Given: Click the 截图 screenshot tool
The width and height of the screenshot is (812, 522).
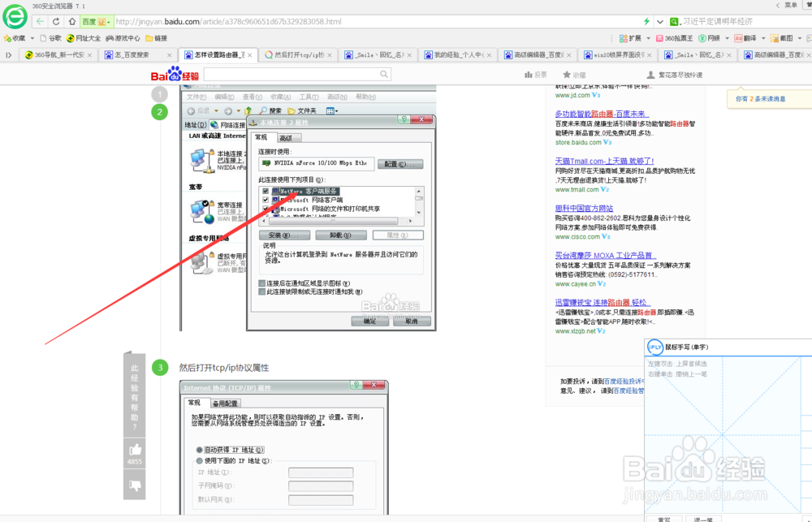Looking at the screenshot, I should [x=781, y=38].
